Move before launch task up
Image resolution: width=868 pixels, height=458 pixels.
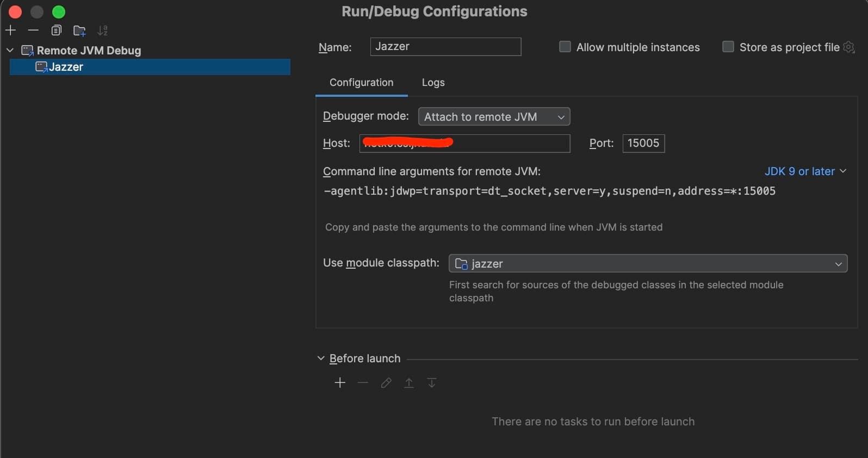tap(409, 383)
